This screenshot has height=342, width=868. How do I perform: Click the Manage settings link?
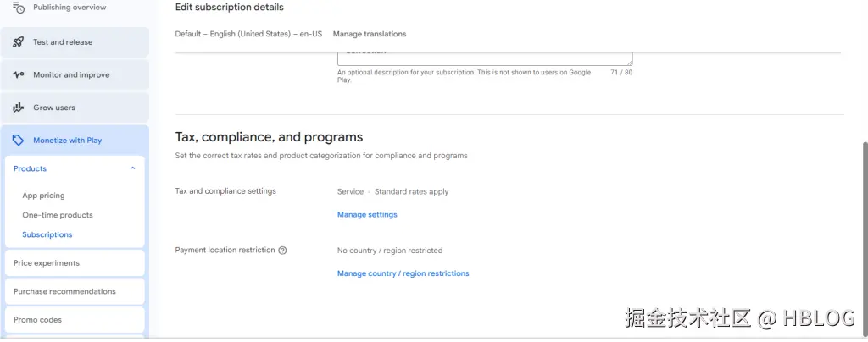coord(367,215)
